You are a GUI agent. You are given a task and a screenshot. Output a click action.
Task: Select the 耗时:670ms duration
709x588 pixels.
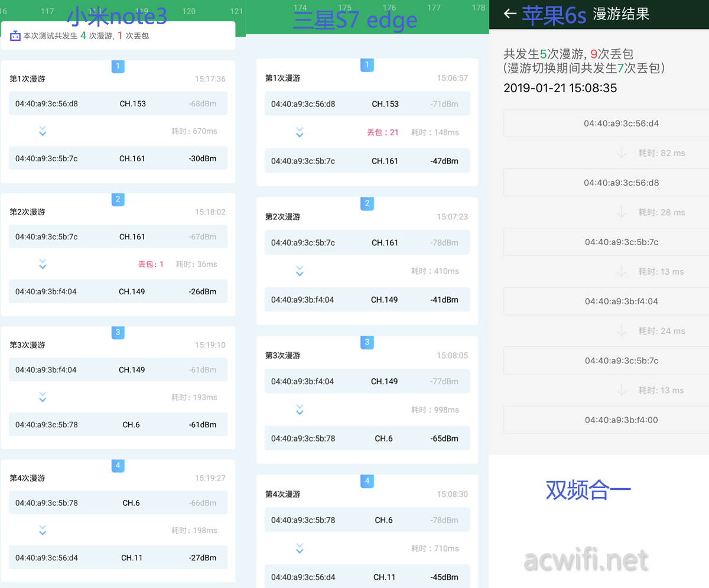point(194,131)
